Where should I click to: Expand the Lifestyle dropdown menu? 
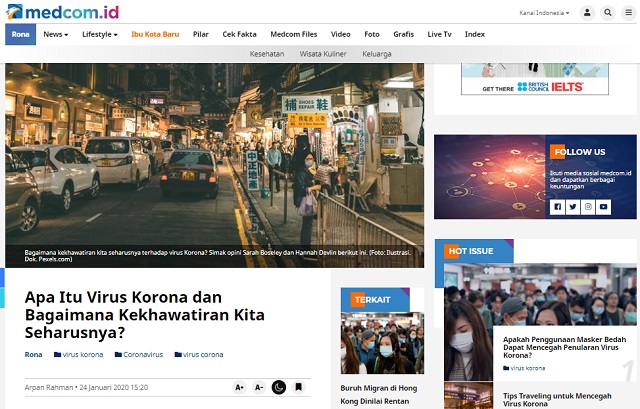(x=99, y=34)
